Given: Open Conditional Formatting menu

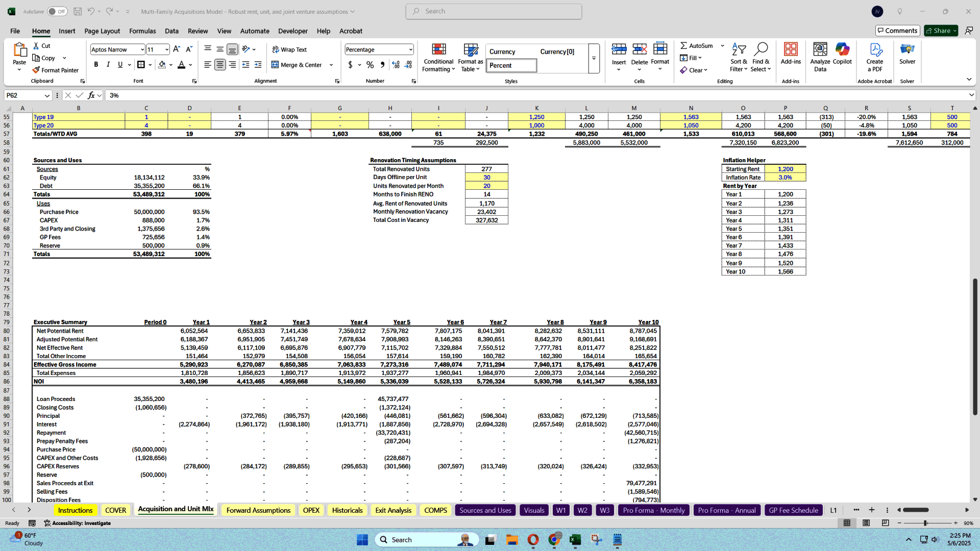Looking at the screenshot, I should click(438, 57).
